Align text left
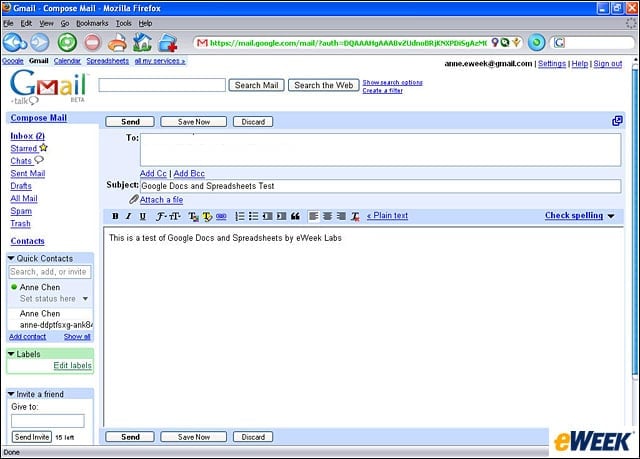 tap(313, 216)
